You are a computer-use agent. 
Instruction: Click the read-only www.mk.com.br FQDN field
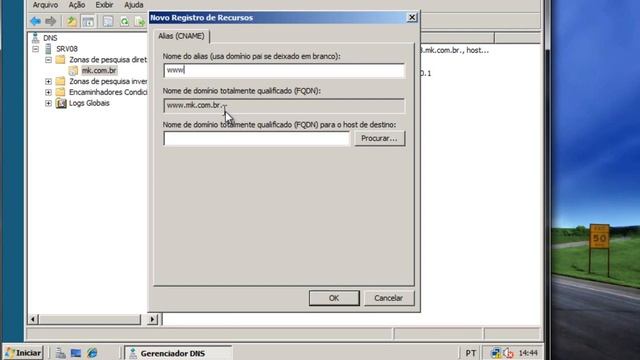(284, 106)
